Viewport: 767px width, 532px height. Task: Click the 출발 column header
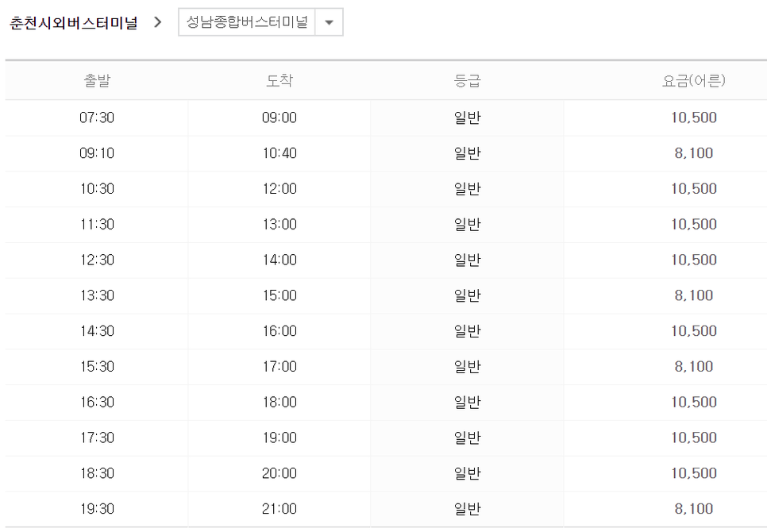(97, 80)
